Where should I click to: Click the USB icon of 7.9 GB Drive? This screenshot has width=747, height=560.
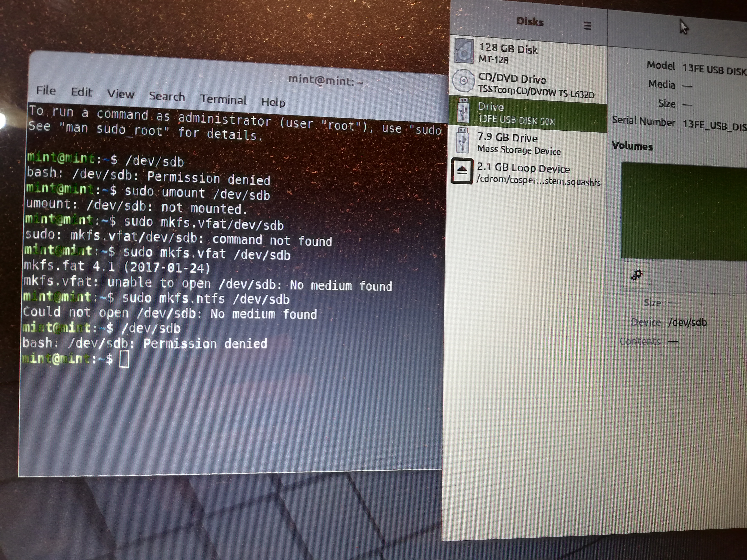pyautogui.click(x=462, y=140)
